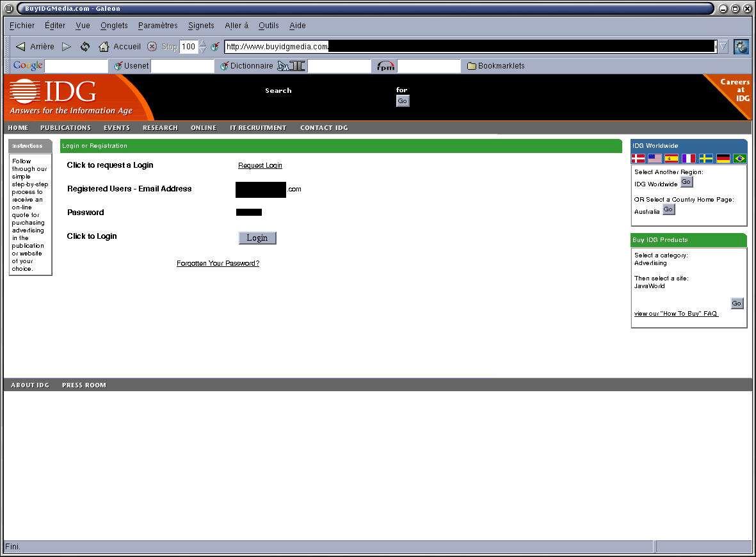Click the rpm search logo

(385, 66)
